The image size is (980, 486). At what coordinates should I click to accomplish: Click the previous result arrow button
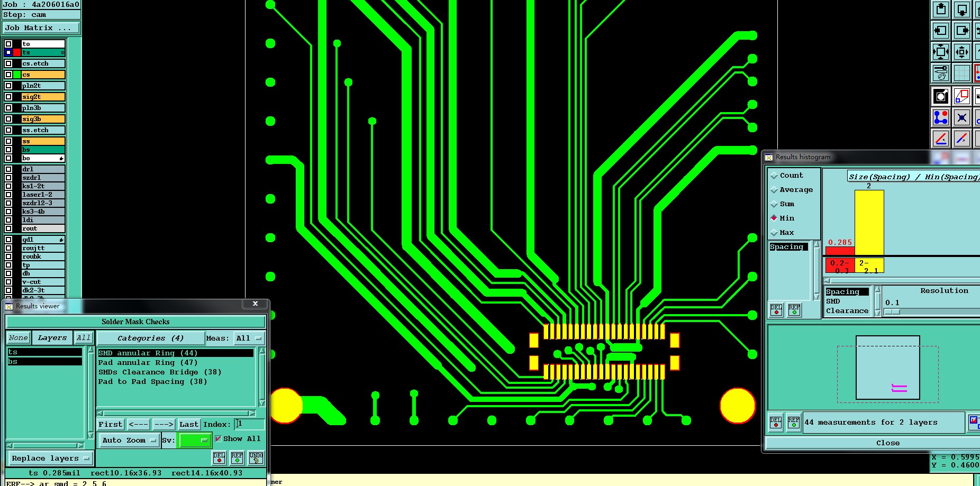(138, 425)
